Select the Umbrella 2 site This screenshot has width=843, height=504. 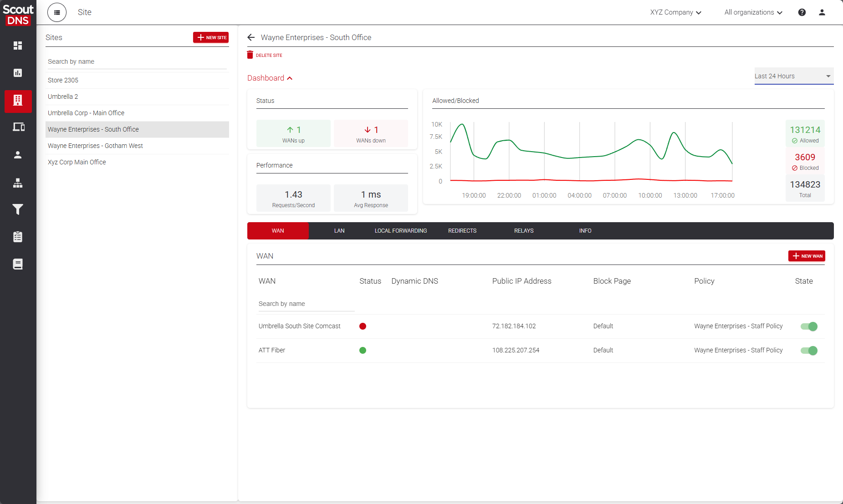(x=137, y=97)
